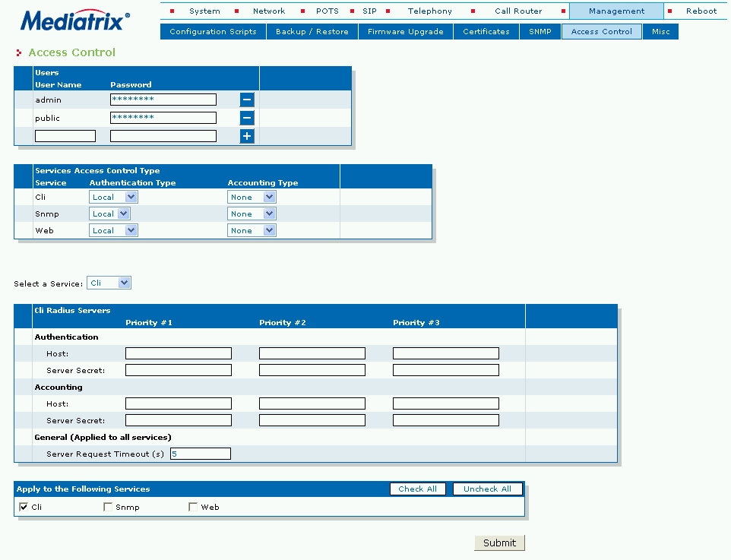Submit the access control settings

tap(499, 543)
